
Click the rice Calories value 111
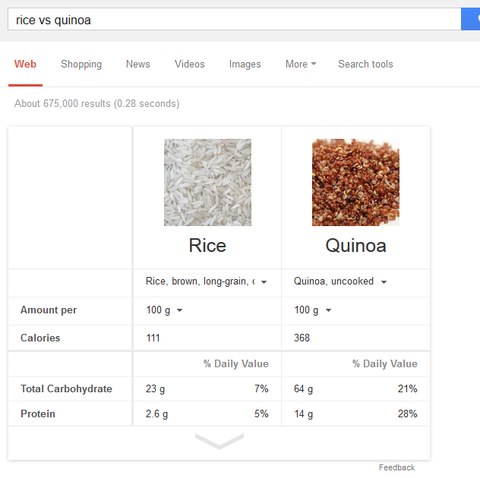153,338
